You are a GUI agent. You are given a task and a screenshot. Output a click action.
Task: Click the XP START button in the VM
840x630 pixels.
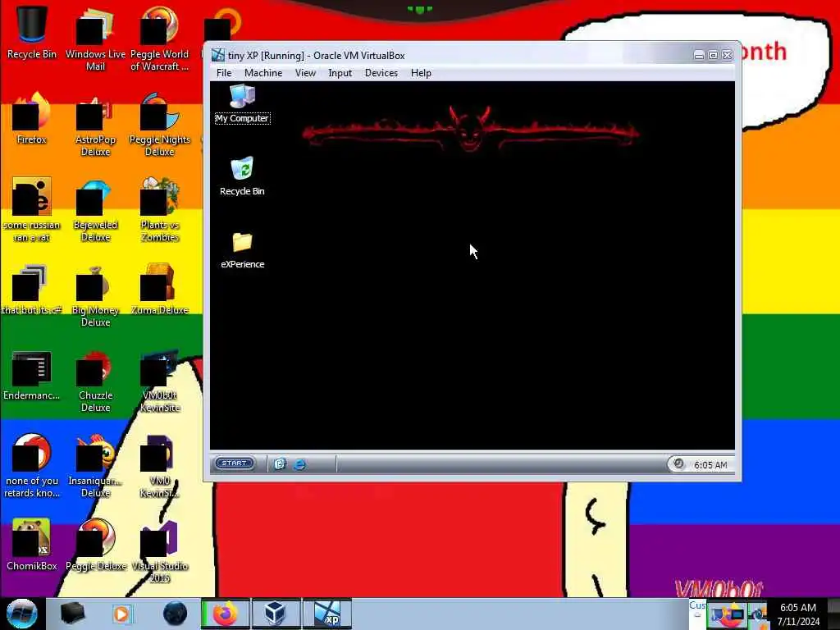coord(234,463)
